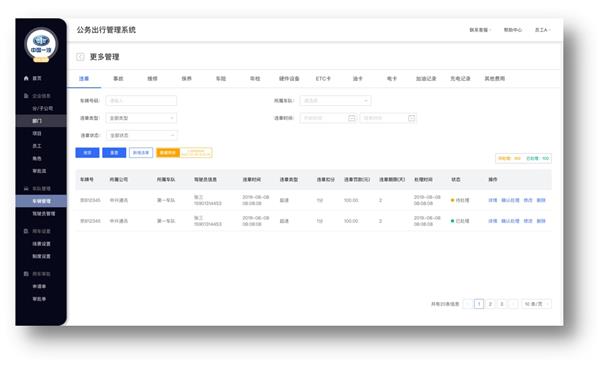Go to page 3 in pagination
600x367 pixels.
point(502,304)
